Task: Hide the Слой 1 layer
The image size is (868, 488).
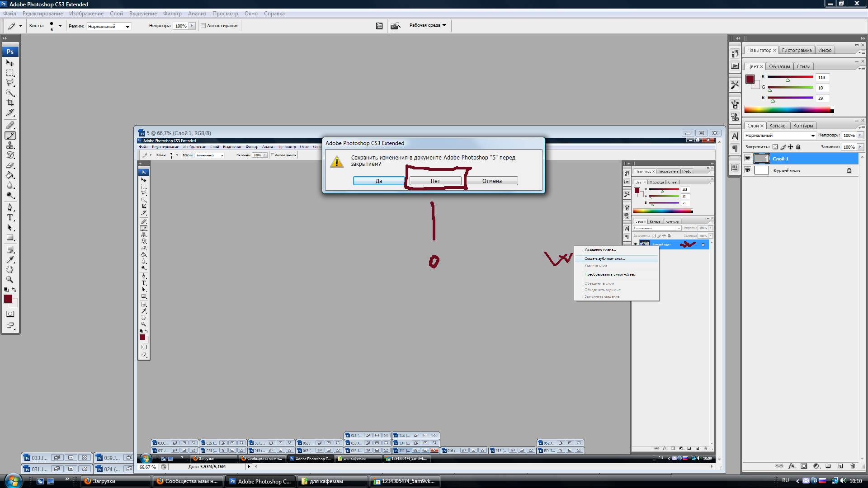Action: (x=747, y=158)
